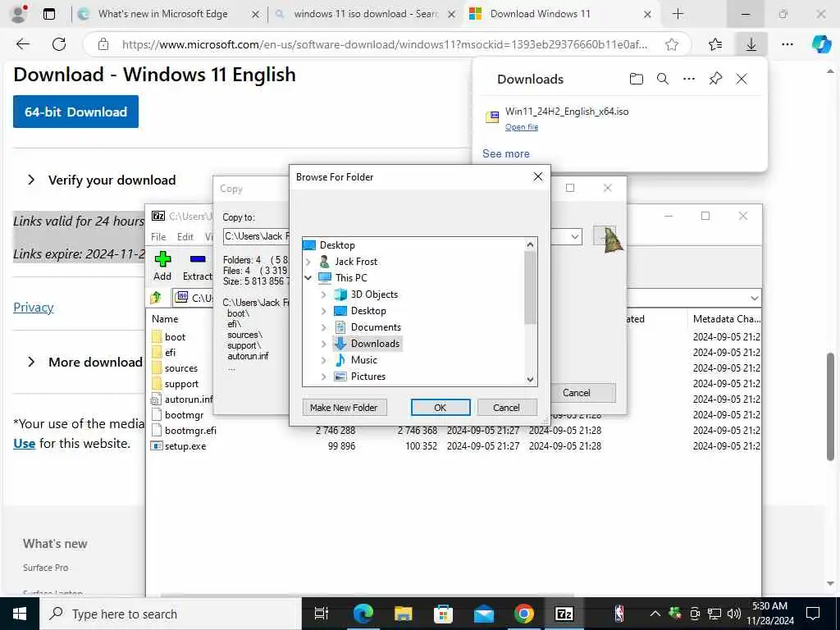The width and height of the screenshot is (840, 630).
Task: Go back to previous page
Action: point(23,44)
